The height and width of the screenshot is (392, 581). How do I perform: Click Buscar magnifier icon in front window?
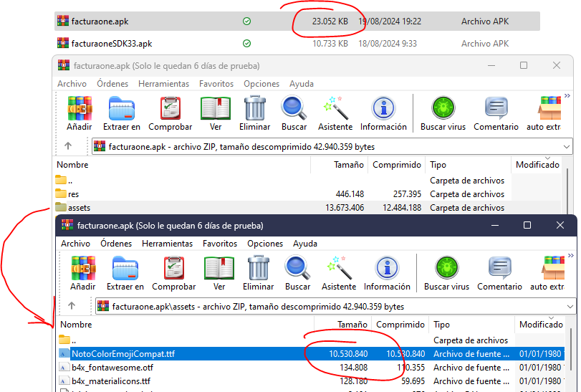(297, 268)
